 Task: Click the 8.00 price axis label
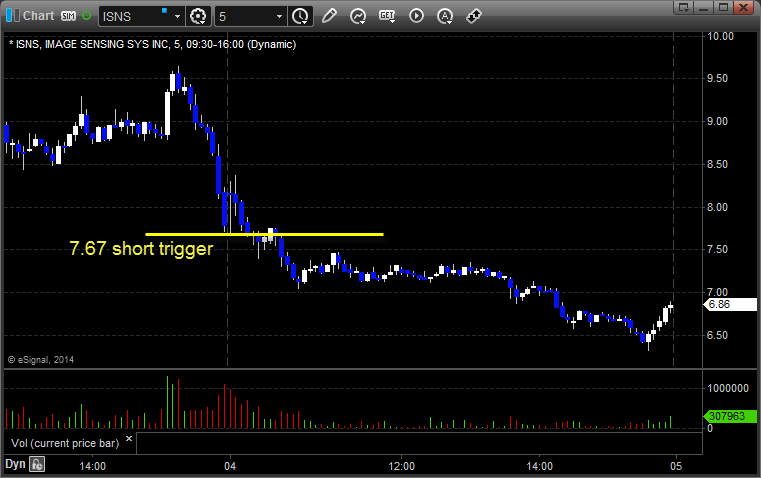pyautogui.click(x=717, y=207)
